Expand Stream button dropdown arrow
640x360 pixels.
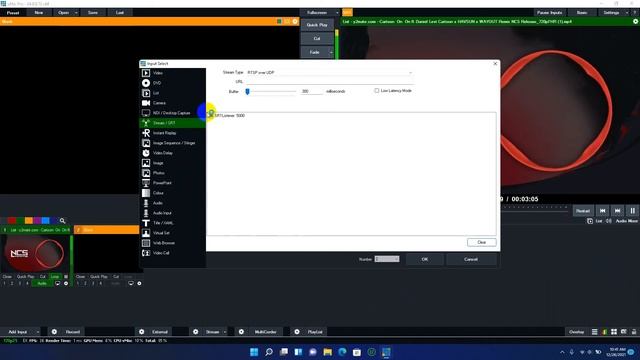pyautogui.click(x=224, y=332)
